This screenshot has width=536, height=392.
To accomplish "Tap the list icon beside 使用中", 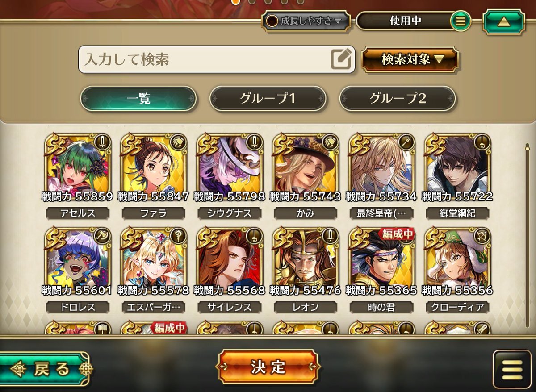I will pos(461,21).
